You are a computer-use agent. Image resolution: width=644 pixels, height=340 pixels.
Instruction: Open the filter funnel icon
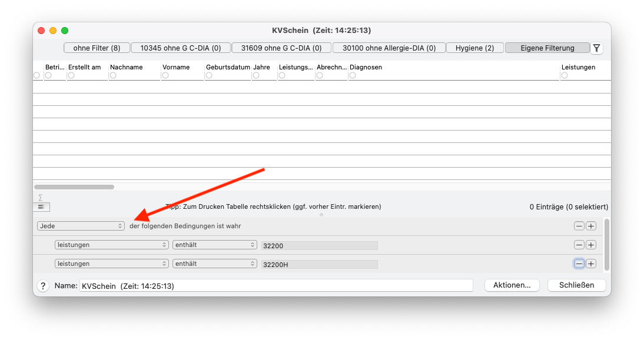(x=596, y=48)
